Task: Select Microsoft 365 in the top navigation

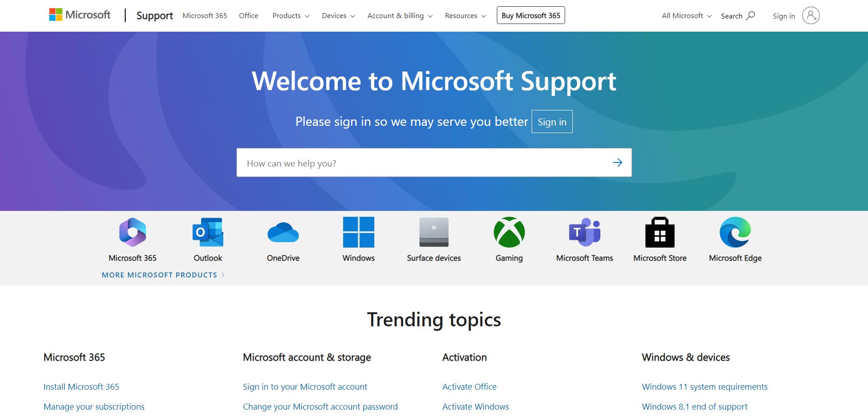Action: click(x=205, y=16)
